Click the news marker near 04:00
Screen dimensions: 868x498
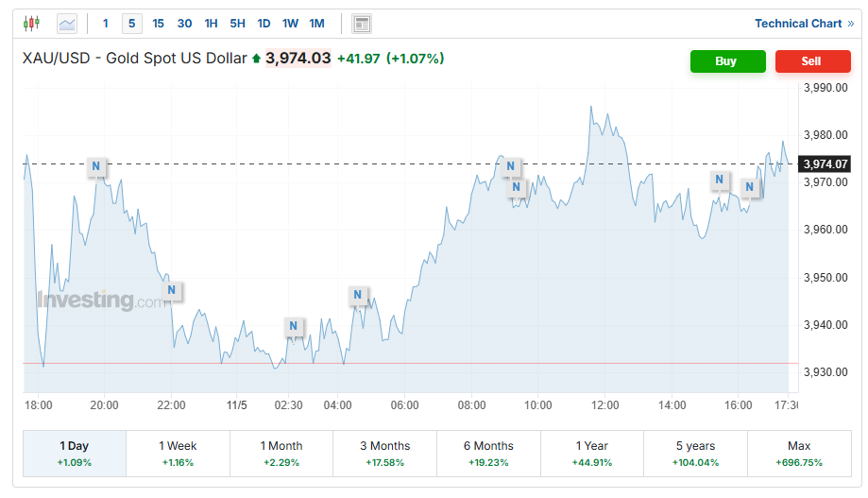(x=358, y=295)
